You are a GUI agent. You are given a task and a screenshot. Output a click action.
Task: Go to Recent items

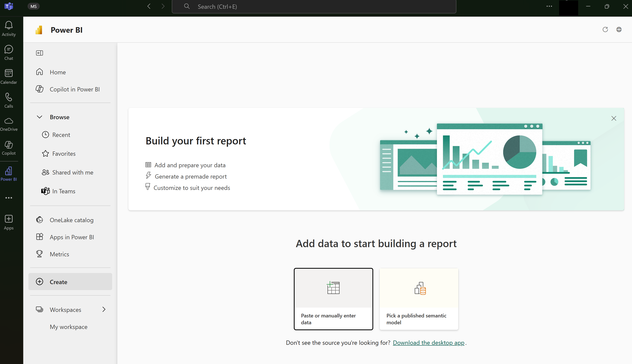tap(61, 135)
